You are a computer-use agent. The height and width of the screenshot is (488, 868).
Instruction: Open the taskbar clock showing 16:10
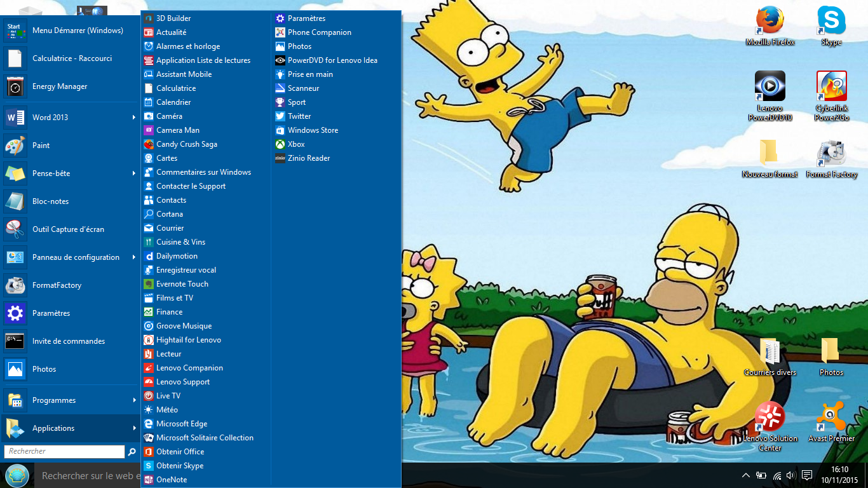point(839,475)
